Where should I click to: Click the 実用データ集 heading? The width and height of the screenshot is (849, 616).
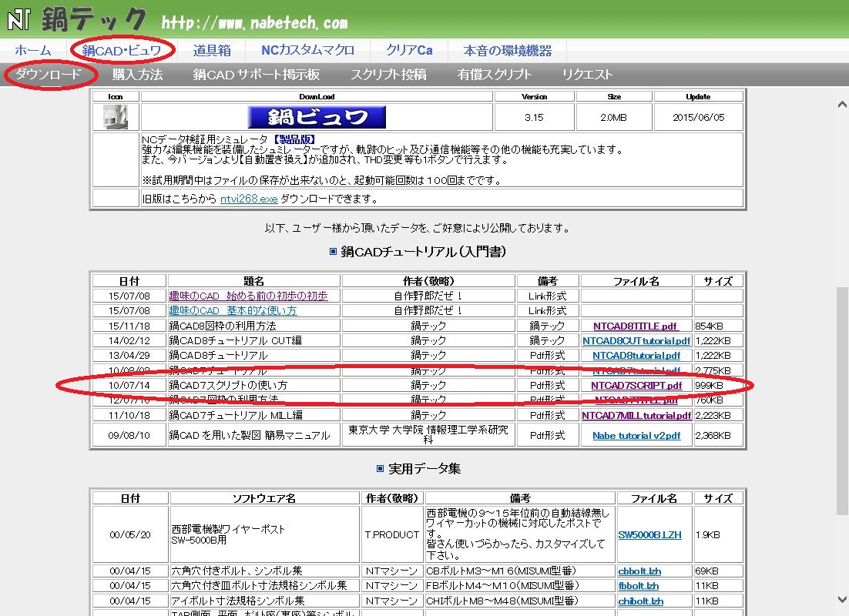click(x=424, y=469)
